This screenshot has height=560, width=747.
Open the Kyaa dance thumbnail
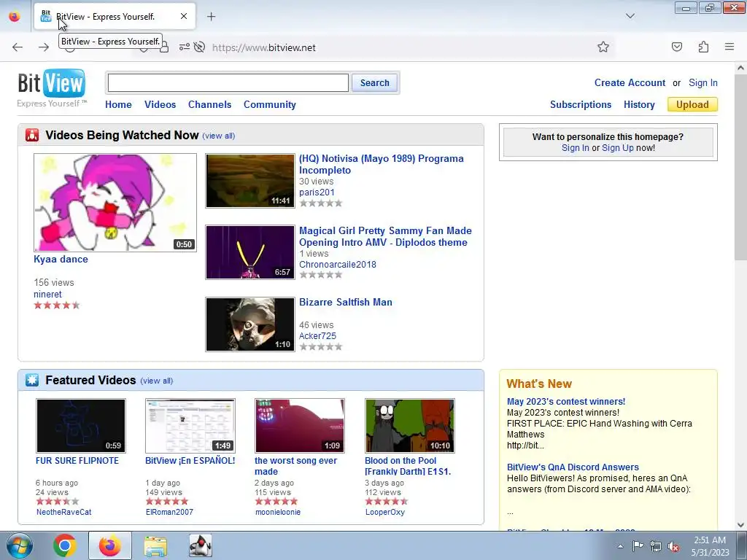(115, 203)
